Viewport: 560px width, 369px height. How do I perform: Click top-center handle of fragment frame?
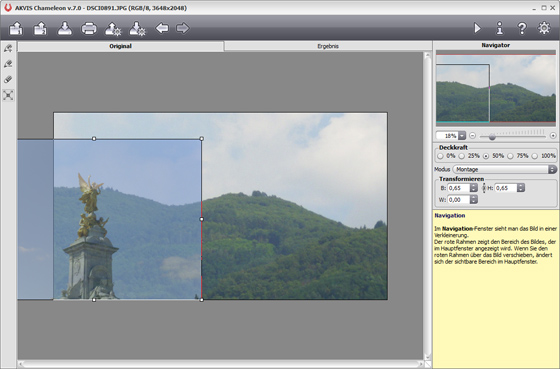coord(94,139)
